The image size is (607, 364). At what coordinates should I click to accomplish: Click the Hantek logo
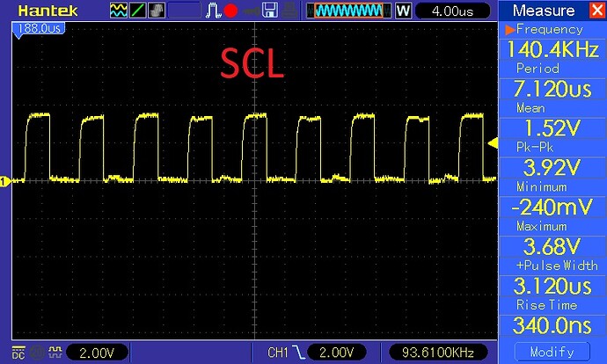click(x=48, y=11)
